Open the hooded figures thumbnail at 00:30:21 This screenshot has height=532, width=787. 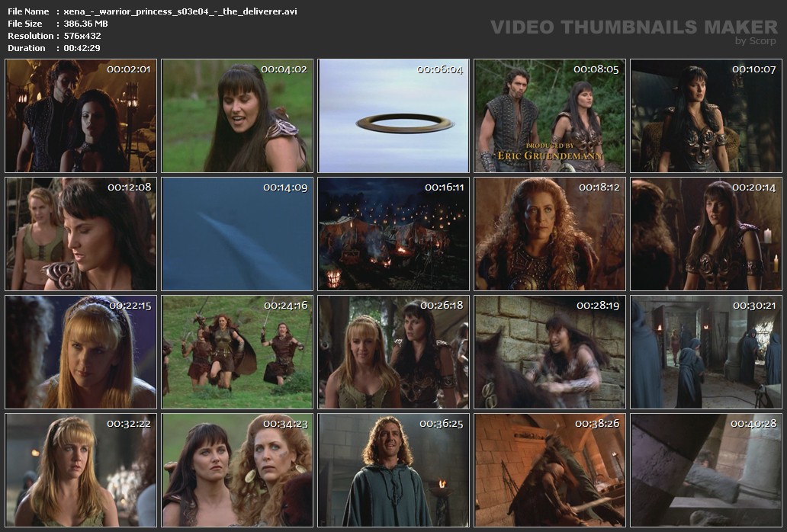[705, 352]
